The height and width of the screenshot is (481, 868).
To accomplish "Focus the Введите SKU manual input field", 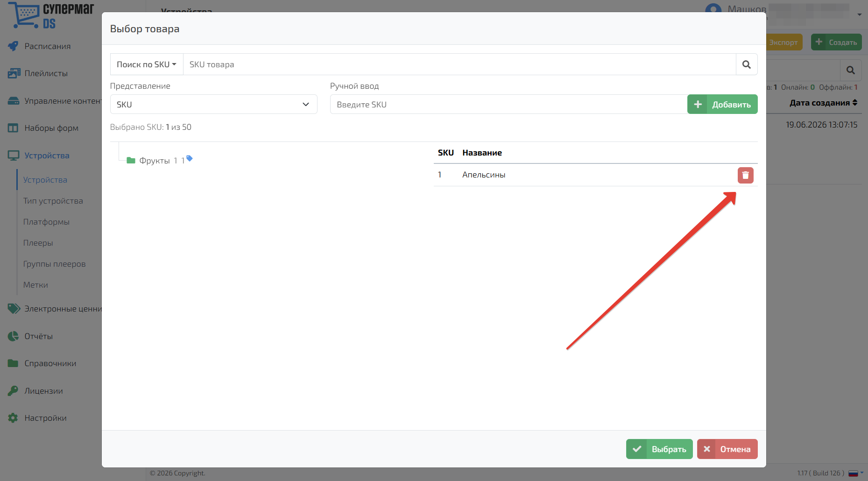I will [x=508, y=104].
